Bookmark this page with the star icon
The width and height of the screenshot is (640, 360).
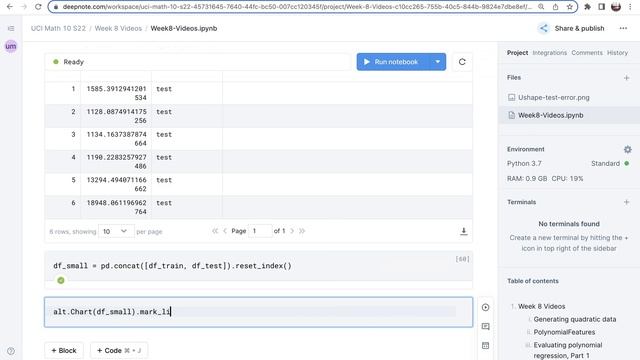(x=569, y=7)
